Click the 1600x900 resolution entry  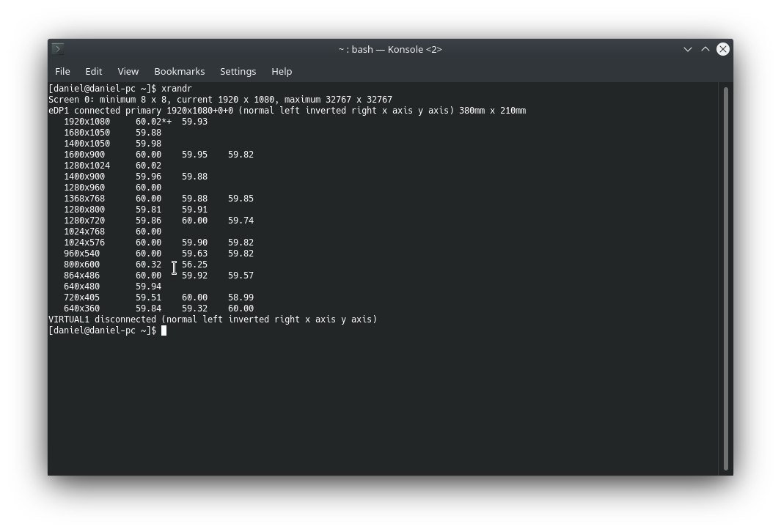(x=84, y=155)
